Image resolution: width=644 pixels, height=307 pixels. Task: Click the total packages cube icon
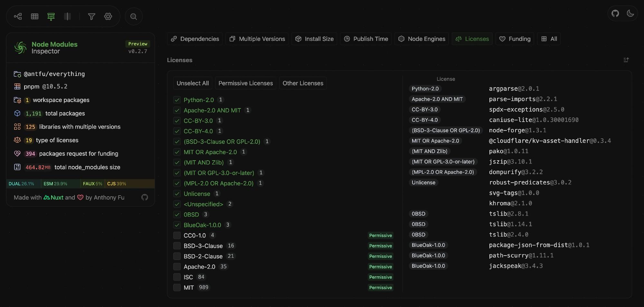tap(17, 113)
